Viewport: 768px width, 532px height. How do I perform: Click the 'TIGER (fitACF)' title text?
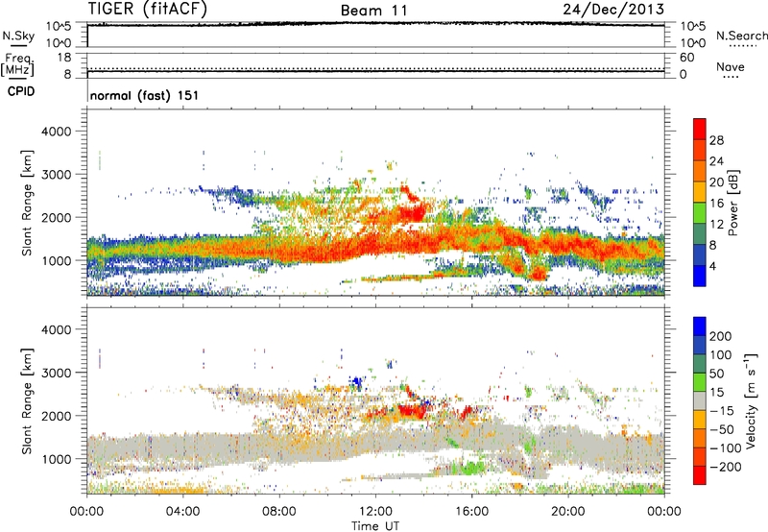(148, 10)
